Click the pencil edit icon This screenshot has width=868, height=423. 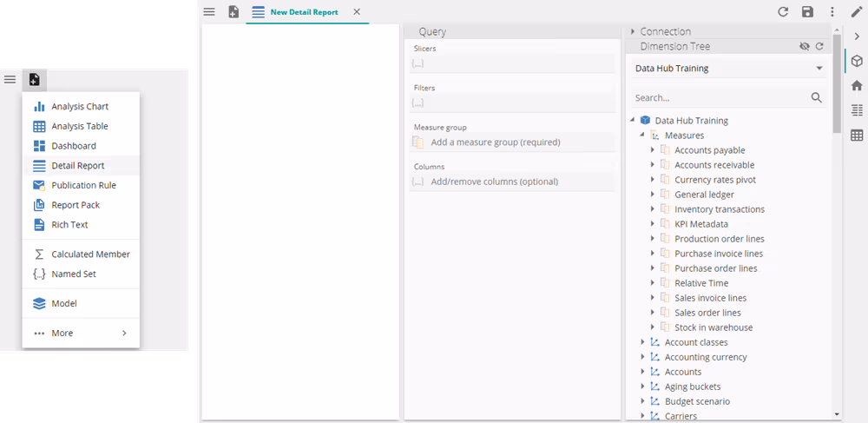click(856, 12)
